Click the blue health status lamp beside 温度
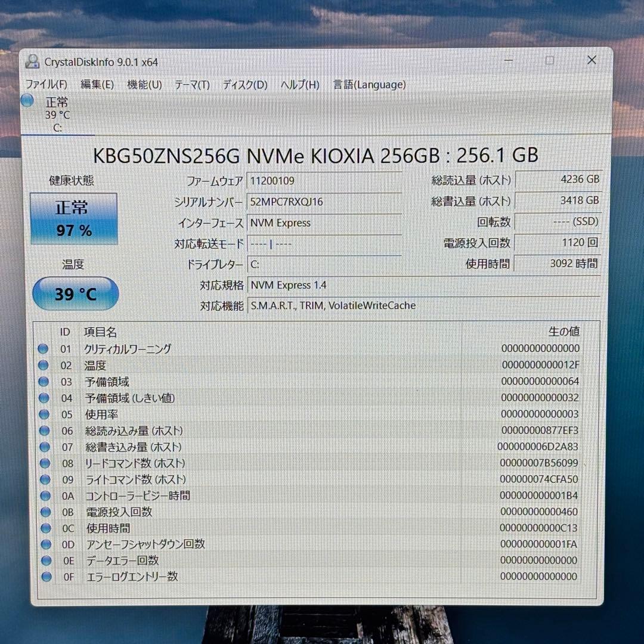Screen dimensions: 644x644 click(x=45, y=365)
